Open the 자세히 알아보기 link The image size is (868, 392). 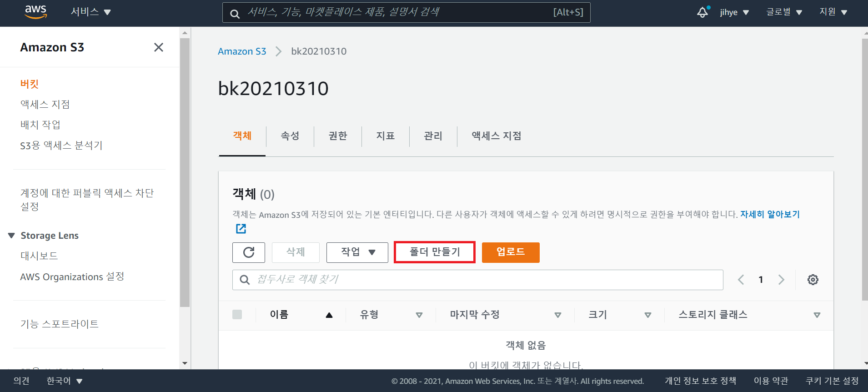pyautogui.click(x=770, y=214)
